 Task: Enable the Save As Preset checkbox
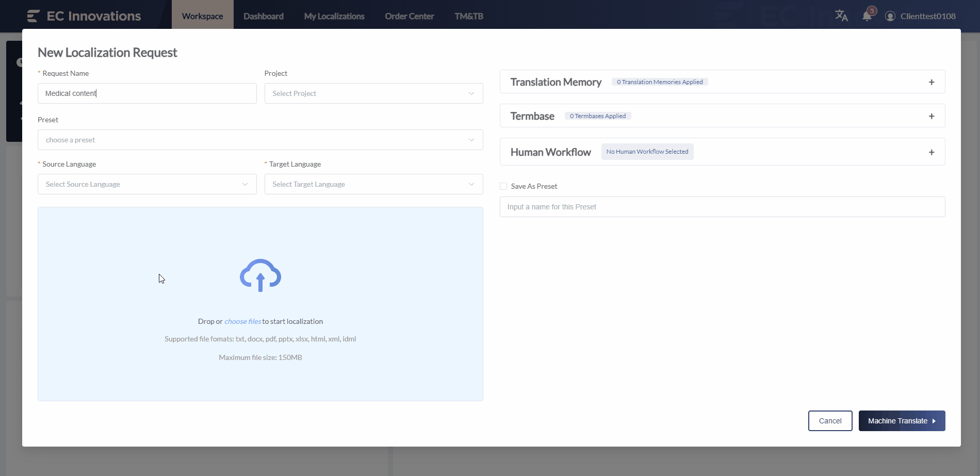[503, 186]
